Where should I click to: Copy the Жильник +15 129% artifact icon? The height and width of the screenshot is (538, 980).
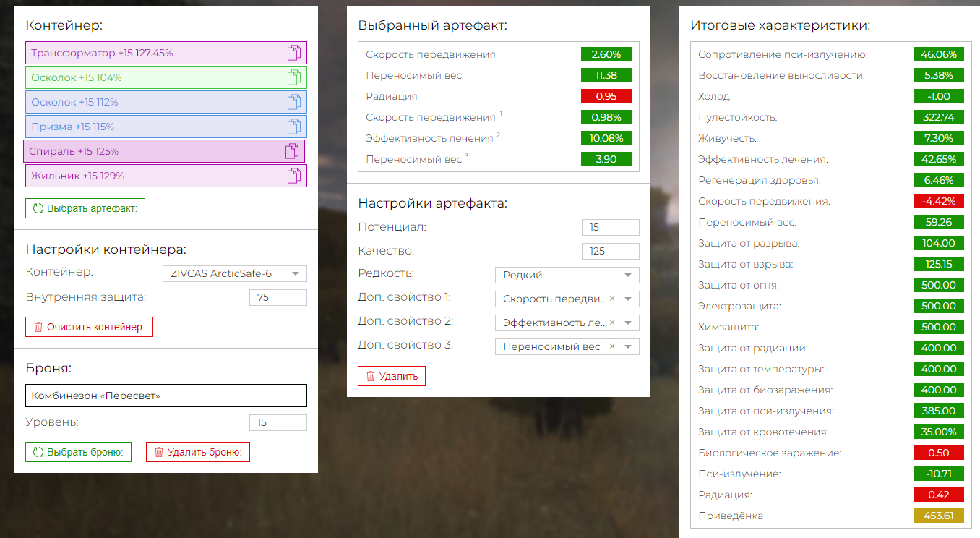click(293, 176)
